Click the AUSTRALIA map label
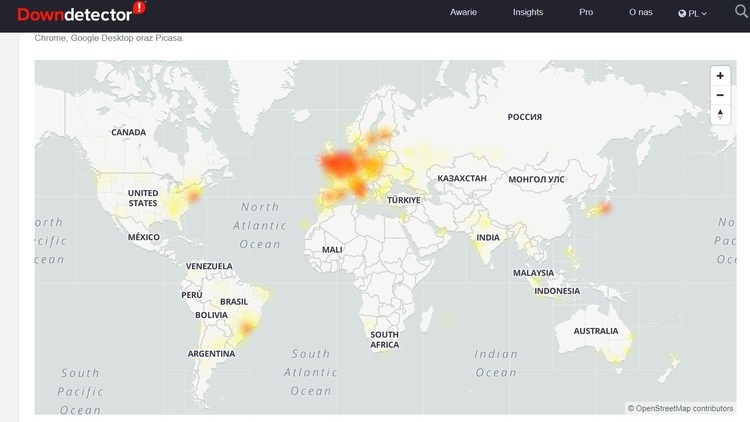 pyautogui.click(x=596, y=331)
